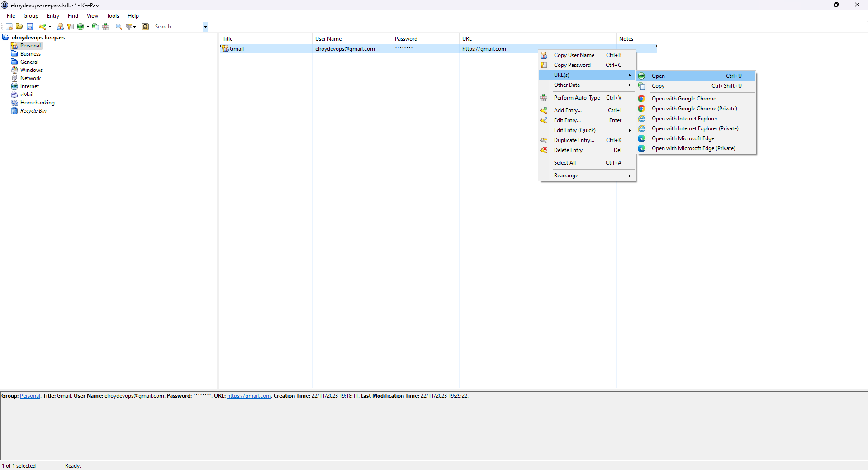Choose Open with Internet Explorer
This screenshot has width=868, height=470.
coord(696,119)
